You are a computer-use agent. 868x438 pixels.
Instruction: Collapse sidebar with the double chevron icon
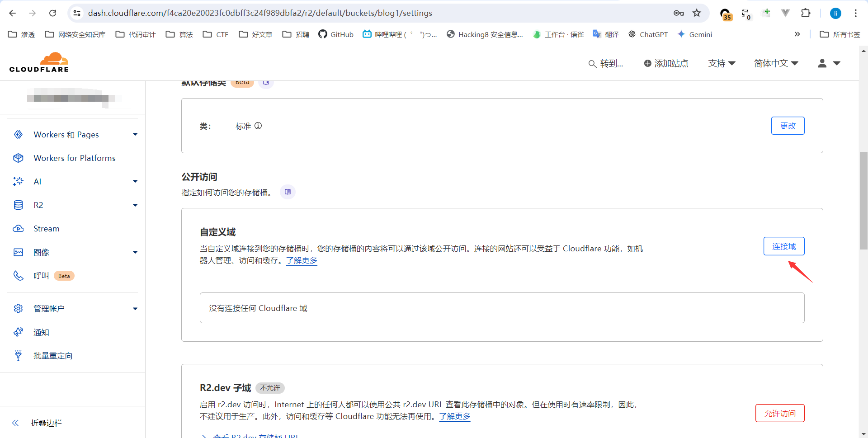[15, 423]
